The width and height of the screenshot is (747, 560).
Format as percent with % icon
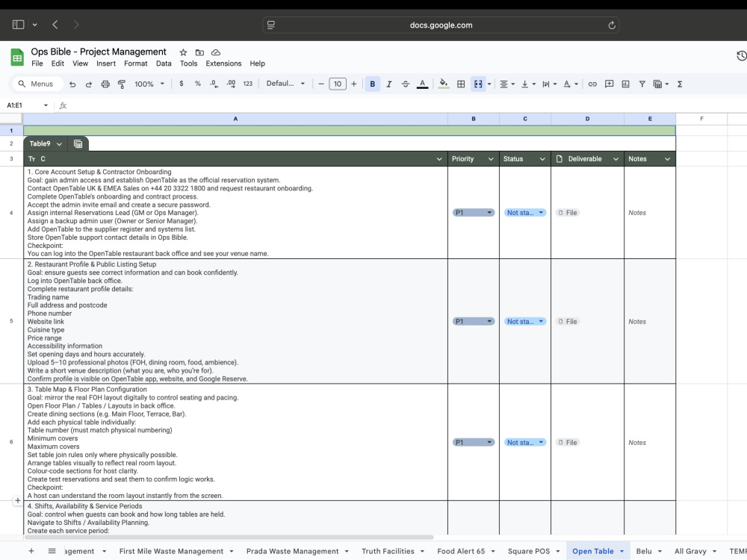(198, 84)
